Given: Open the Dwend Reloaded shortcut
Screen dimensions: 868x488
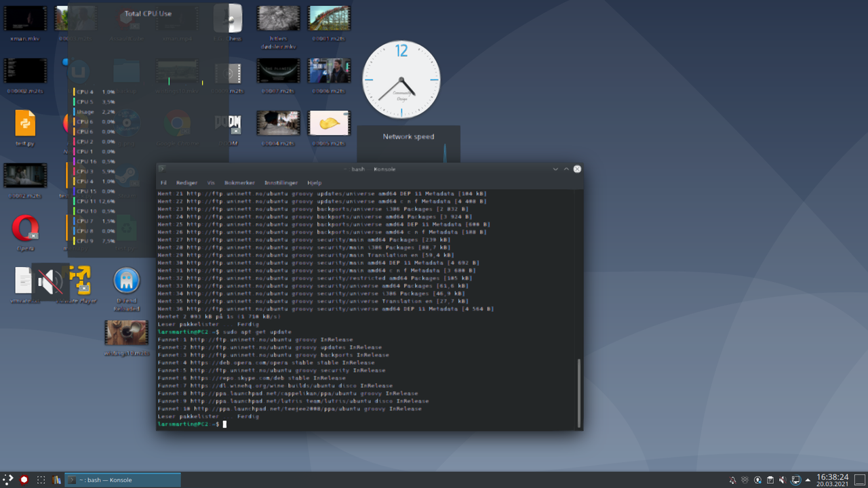Looking at the screenshot, I should [126, 279].
